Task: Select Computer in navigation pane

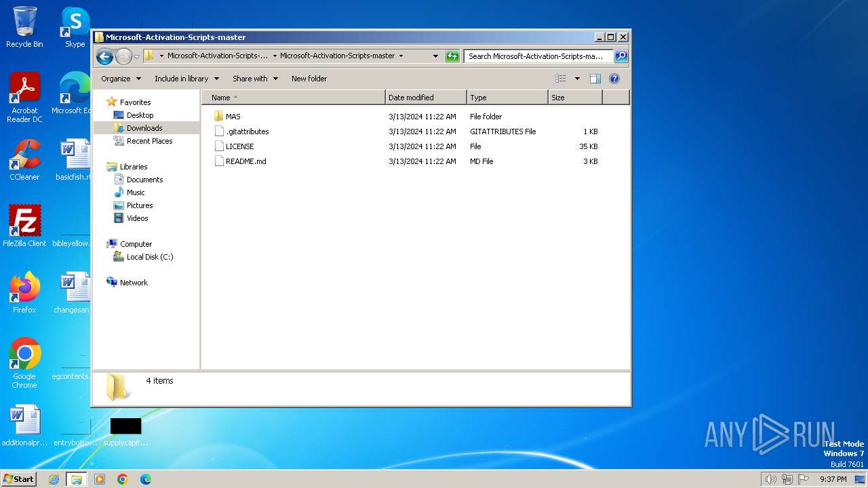Action: click(136, 244)
